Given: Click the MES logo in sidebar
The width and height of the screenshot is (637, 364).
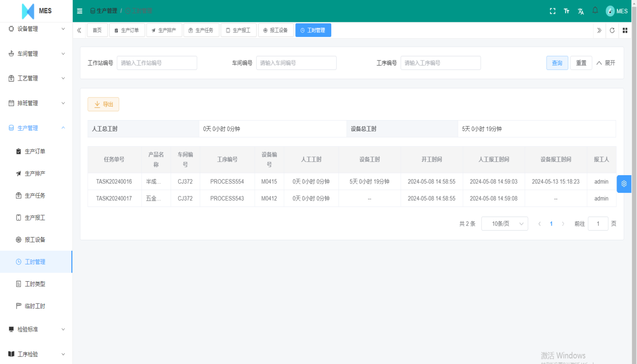Looking at the screenshot, I should (36, 11).
